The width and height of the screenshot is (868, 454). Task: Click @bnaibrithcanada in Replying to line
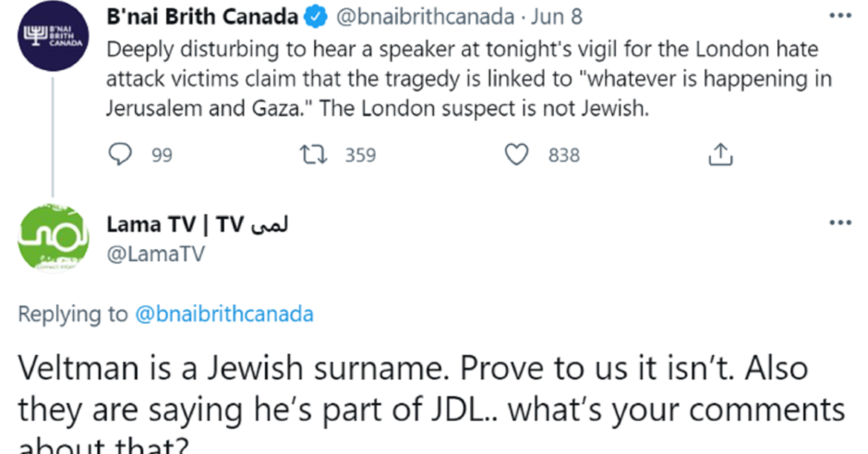point(224,314)
